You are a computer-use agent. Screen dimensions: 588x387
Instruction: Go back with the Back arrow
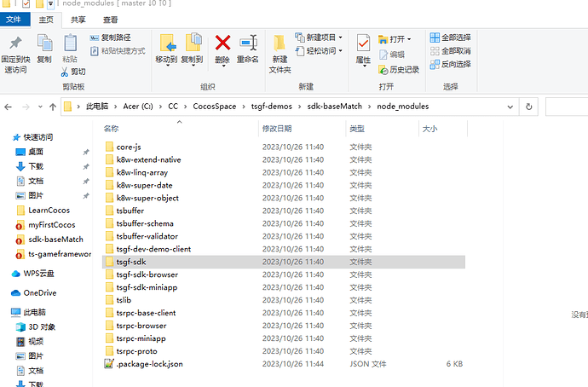[9, 107]
